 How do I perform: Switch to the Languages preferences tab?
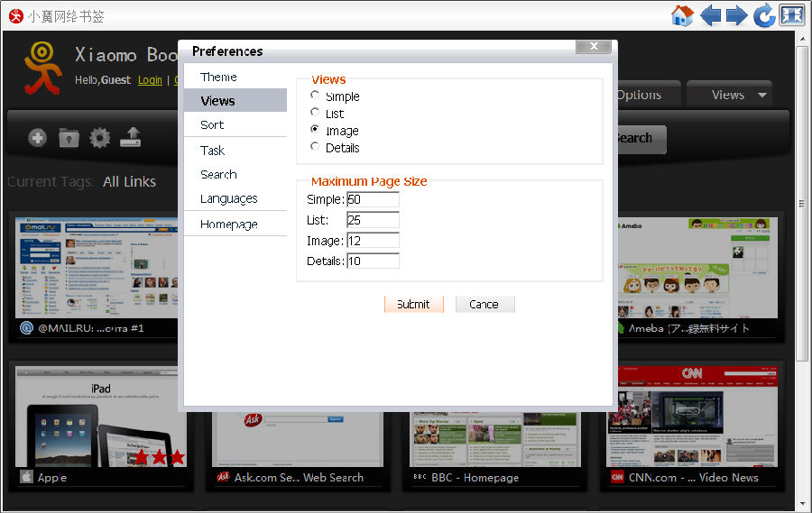click(228, 198)
